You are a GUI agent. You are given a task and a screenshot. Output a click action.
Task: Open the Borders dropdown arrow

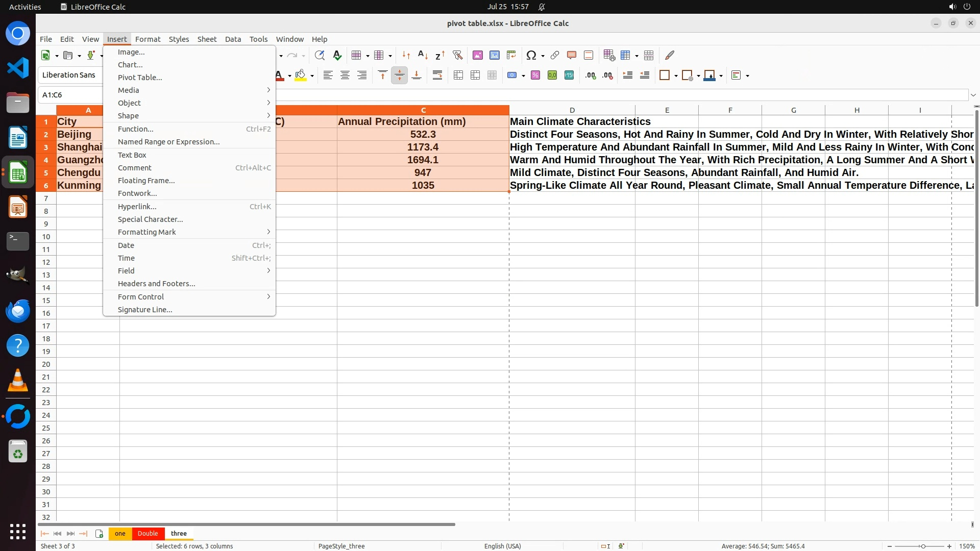676,76
